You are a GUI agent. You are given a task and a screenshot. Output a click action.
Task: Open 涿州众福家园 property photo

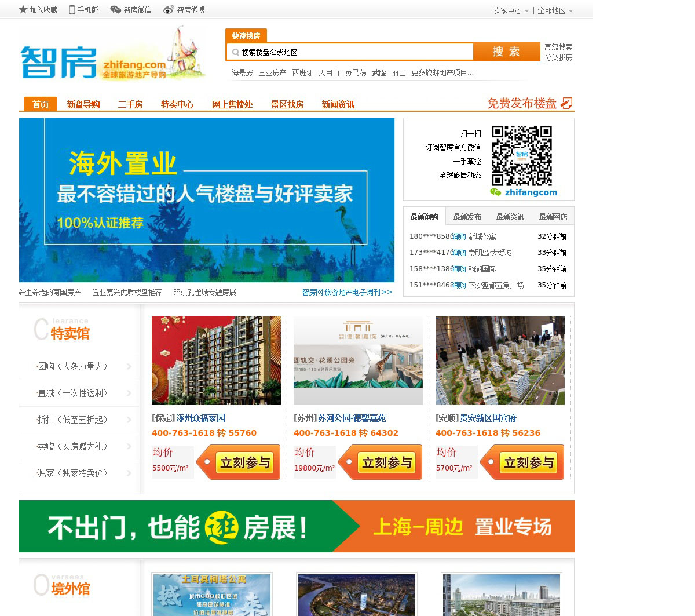[216, 360]
